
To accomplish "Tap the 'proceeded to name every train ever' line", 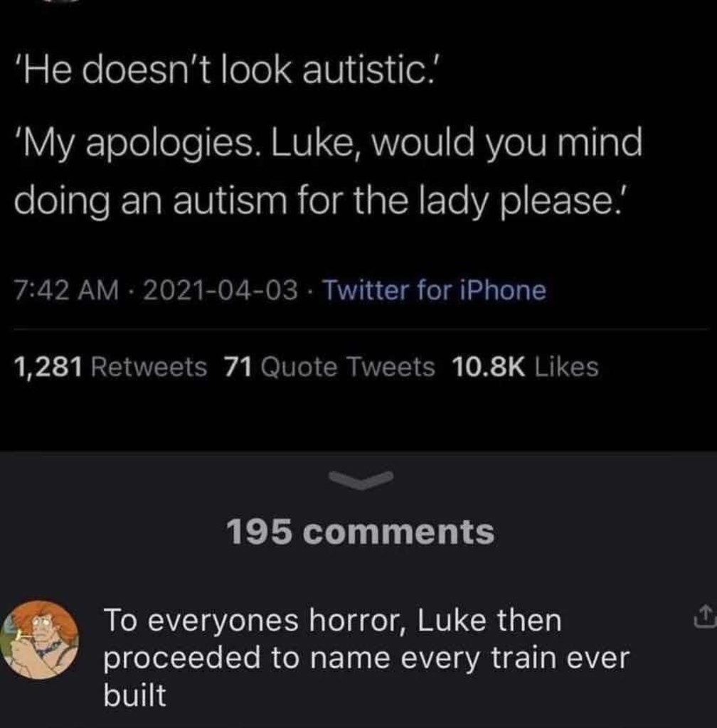I will point(366,658).
